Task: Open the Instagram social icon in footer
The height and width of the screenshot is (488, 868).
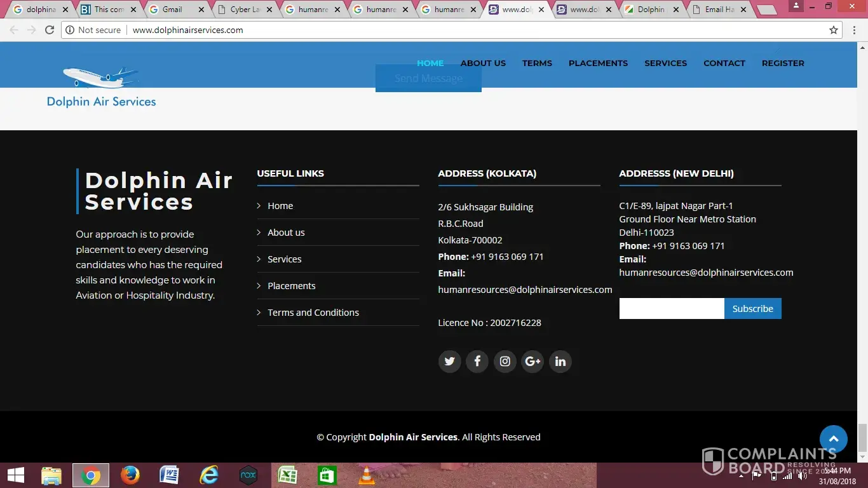Action: [505, 362]
